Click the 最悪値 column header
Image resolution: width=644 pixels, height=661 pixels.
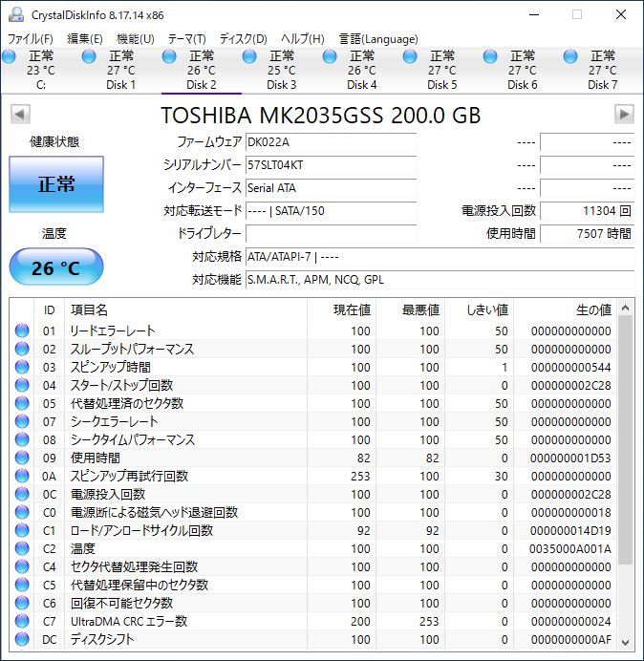coord(410,310)
